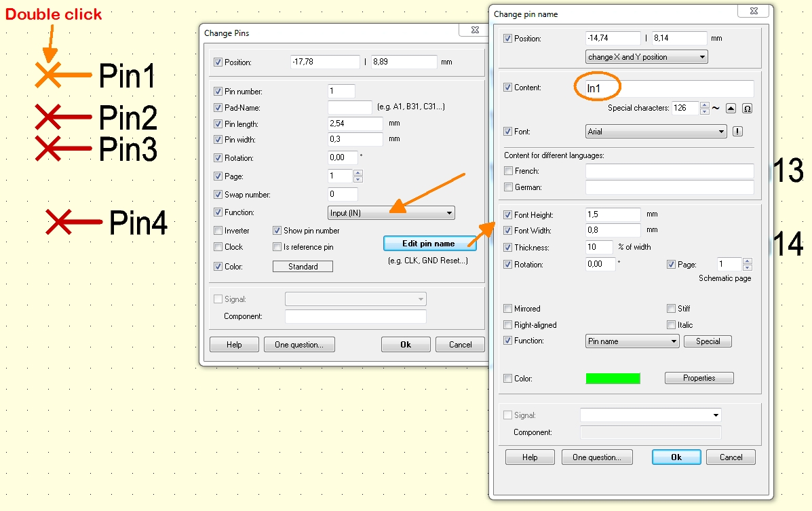Open the change X and Y position dropdown
The height and width of the screenshot is (511, 812).
(x=703, y=56)
